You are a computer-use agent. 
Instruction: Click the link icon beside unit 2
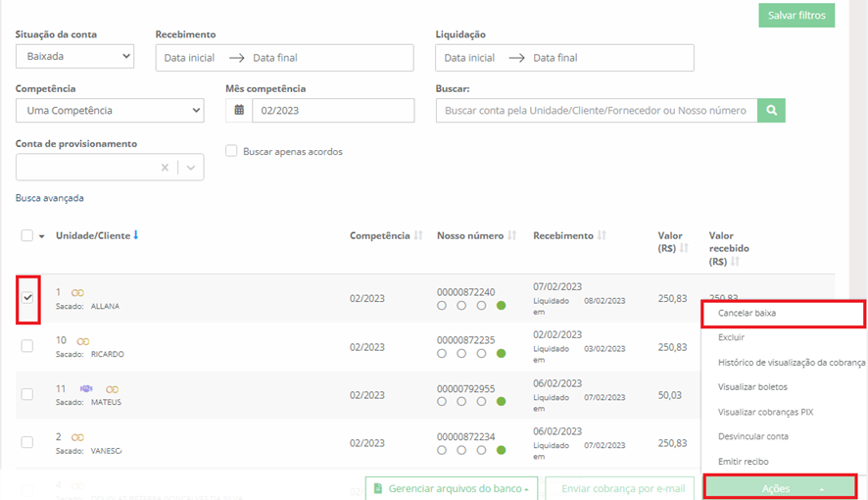click(x=77, y=437)
